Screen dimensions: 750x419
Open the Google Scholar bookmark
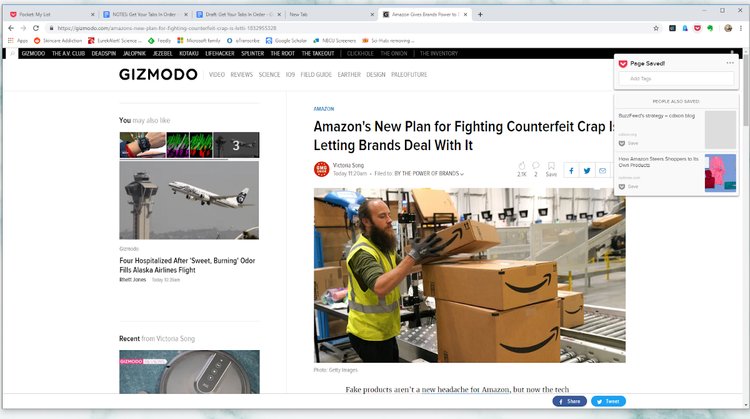[x=286, y=41]
